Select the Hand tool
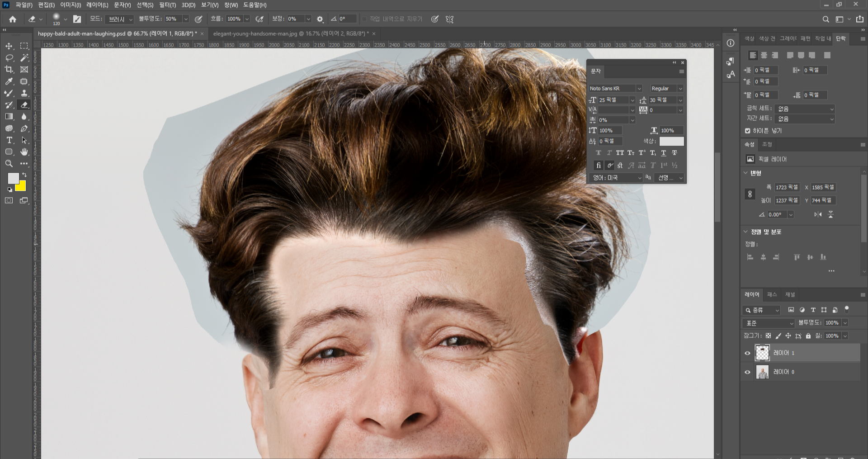The width and height of the screenshot is (868, 459). pyautogui.click(x=24, y=152)
